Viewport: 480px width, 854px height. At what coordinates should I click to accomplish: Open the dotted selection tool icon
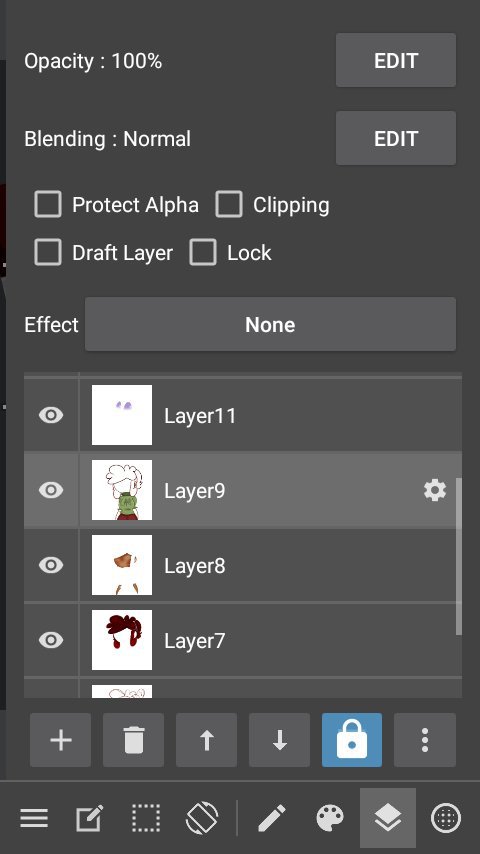point(146,818)
